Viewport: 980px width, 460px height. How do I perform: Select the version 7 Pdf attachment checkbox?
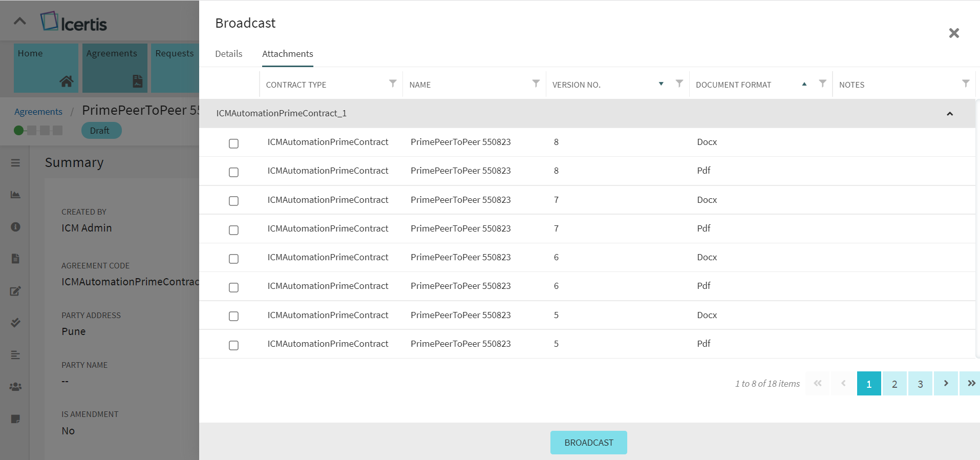click(x=233, y=230)
